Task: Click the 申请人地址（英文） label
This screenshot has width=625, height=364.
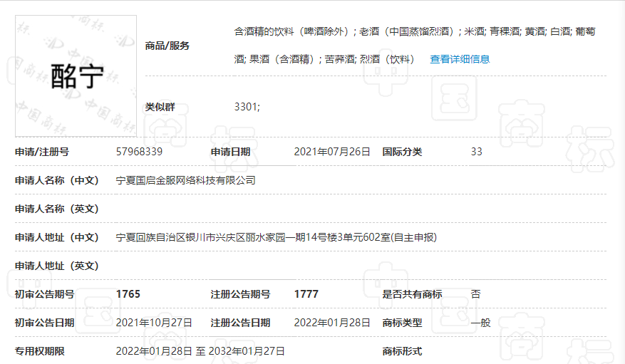Action: coord(57,266)
